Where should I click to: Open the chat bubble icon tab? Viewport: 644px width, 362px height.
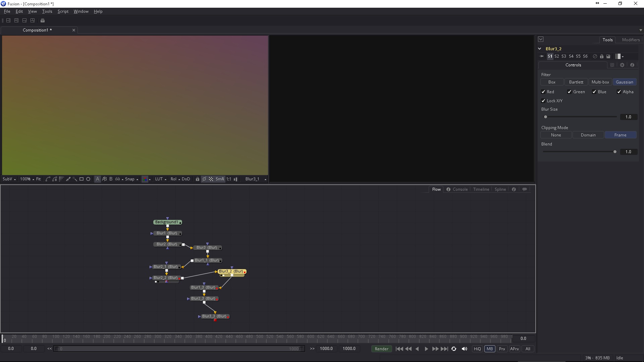[x=525, y=189]
